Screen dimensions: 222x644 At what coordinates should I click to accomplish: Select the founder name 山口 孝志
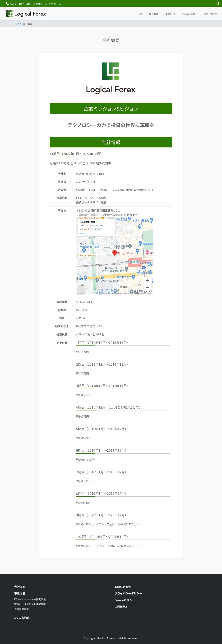[82, 310]
